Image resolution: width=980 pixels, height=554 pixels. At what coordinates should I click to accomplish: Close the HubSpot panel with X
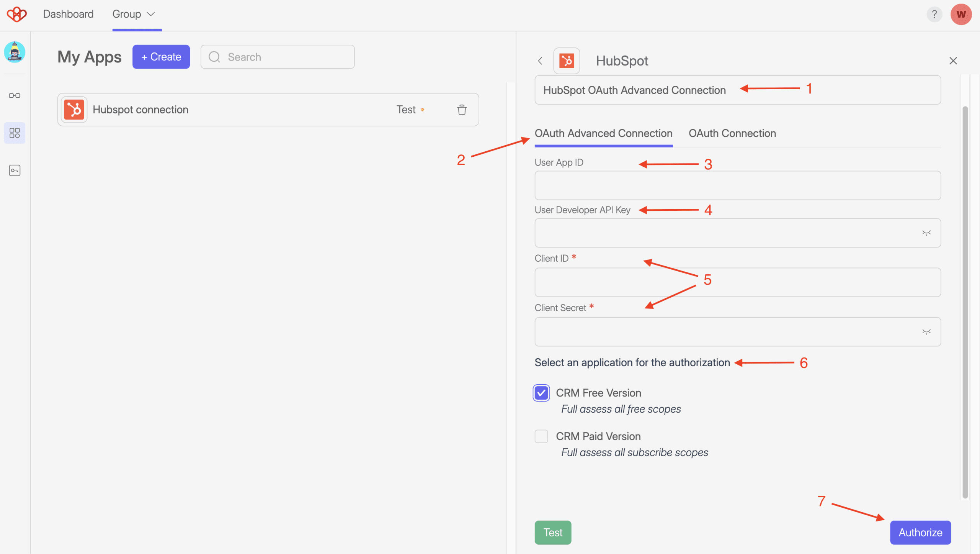pyautogui.click(x=953, y=61)
